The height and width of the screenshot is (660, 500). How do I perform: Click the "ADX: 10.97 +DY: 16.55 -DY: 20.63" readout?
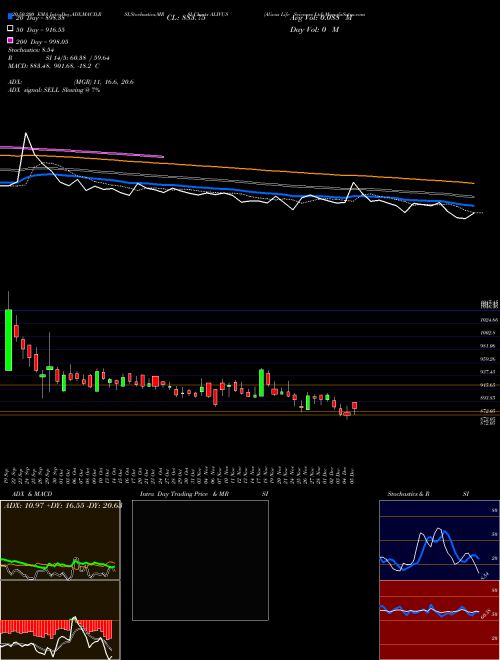point(63,505)
